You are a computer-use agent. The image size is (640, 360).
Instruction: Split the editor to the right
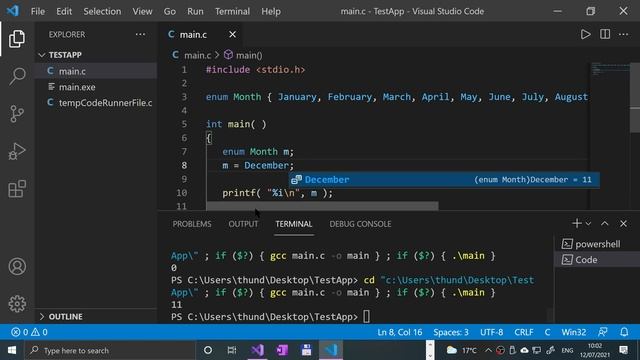605,34
